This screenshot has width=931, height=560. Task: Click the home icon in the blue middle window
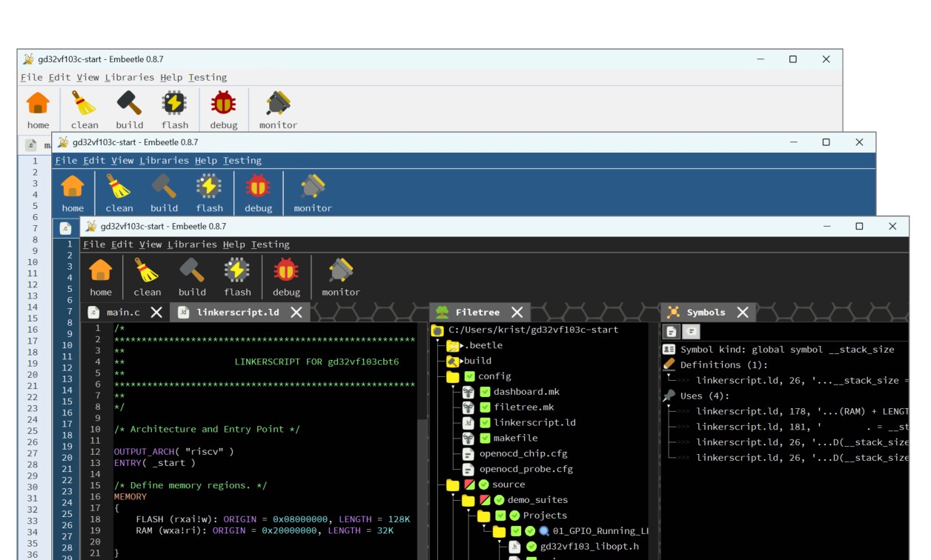[x=73, y=187]
